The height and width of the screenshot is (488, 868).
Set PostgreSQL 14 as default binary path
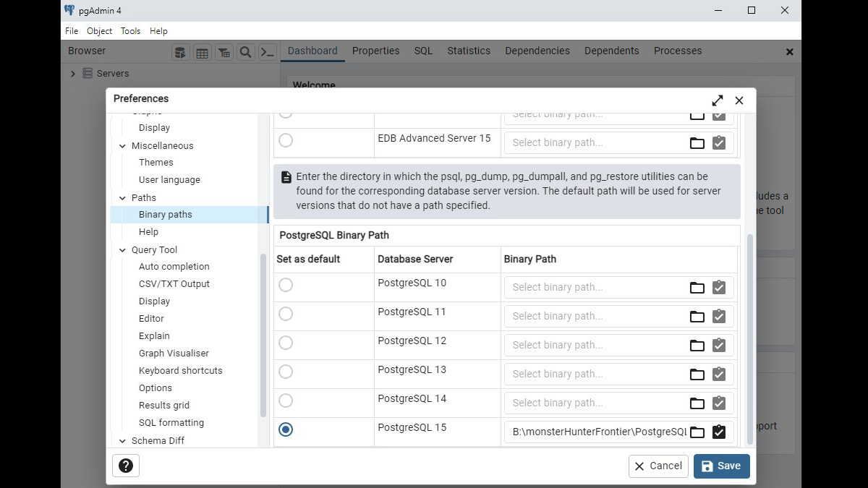(x=286, y=401)
